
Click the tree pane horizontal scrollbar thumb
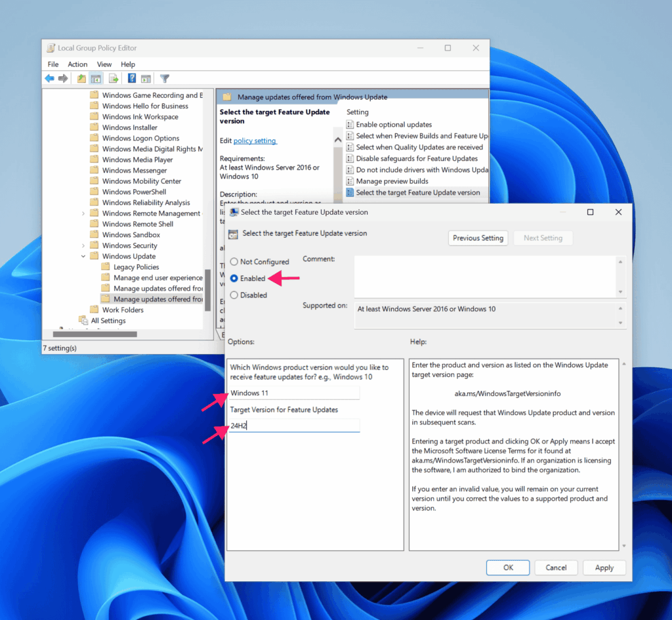tap(94, 334)
